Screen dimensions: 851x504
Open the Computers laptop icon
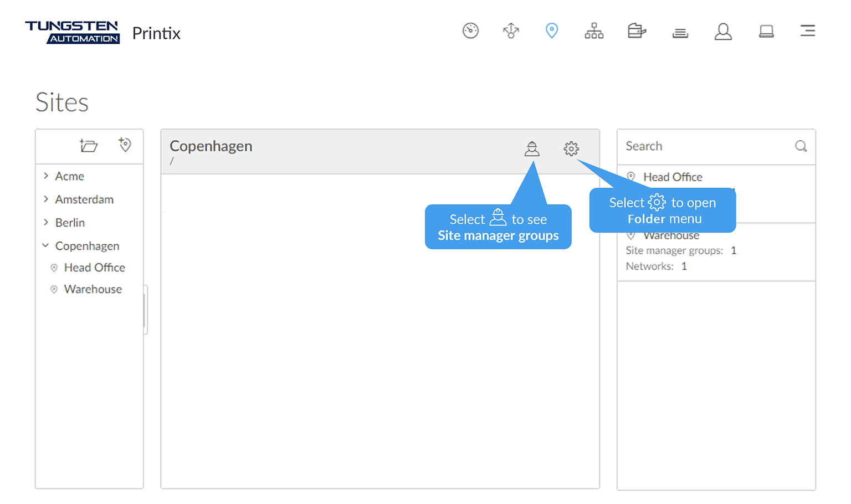click(766, 32)
